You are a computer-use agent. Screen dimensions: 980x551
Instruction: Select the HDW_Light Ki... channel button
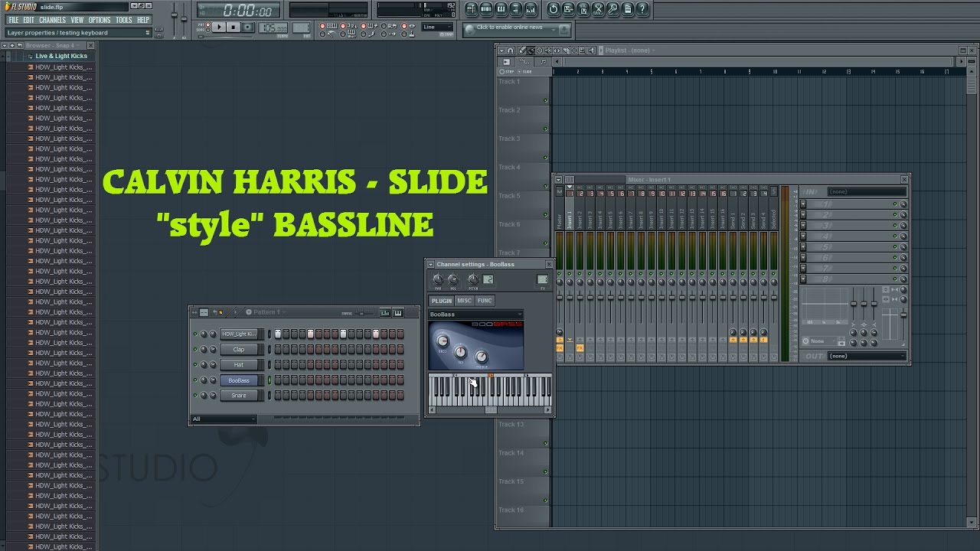(239, 334)
